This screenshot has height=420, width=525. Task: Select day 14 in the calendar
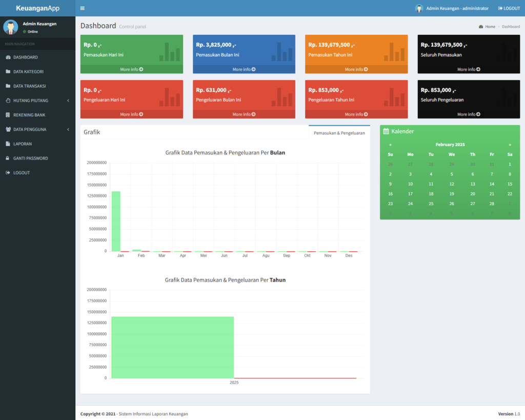(492, 184)
